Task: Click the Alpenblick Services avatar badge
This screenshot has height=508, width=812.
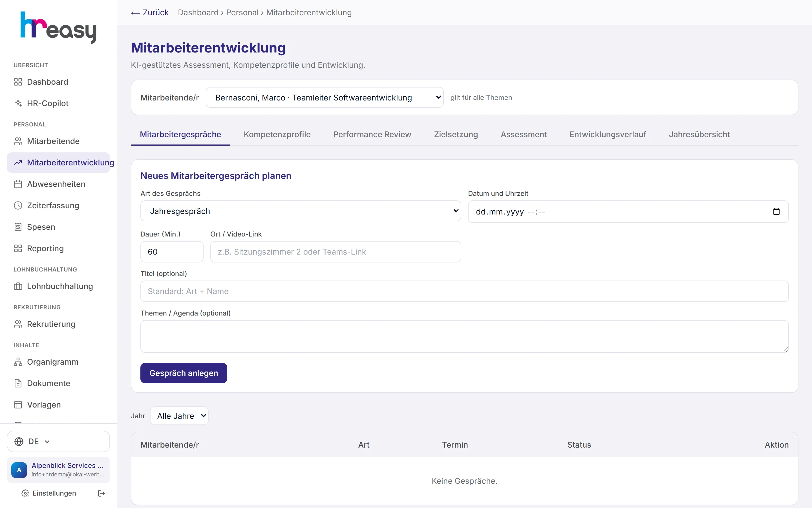Action: (19, 470)
